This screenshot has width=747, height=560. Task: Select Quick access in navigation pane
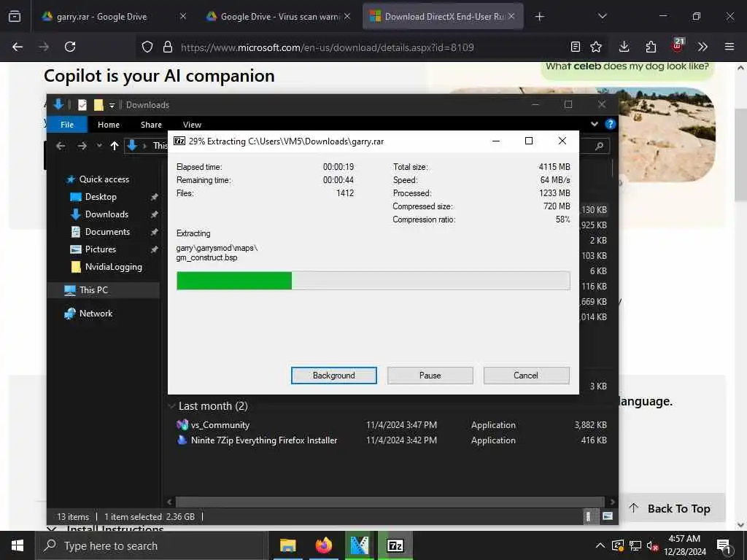(x=104, y=179)
